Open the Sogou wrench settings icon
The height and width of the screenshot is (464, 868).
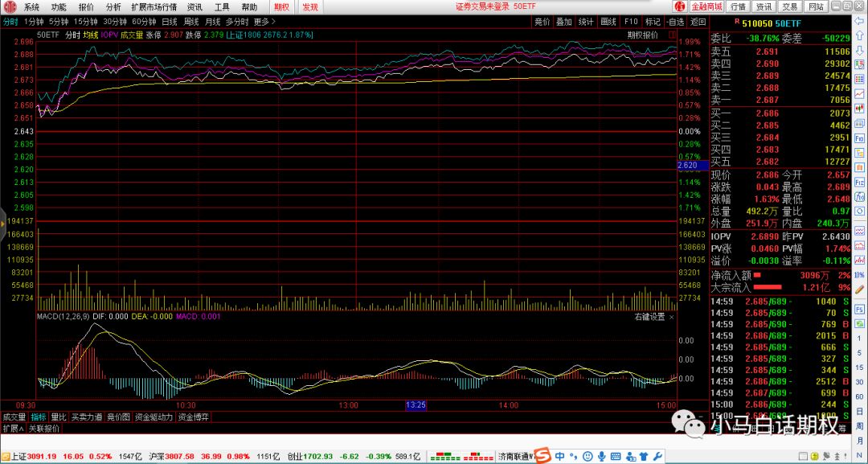pos(658,457)
